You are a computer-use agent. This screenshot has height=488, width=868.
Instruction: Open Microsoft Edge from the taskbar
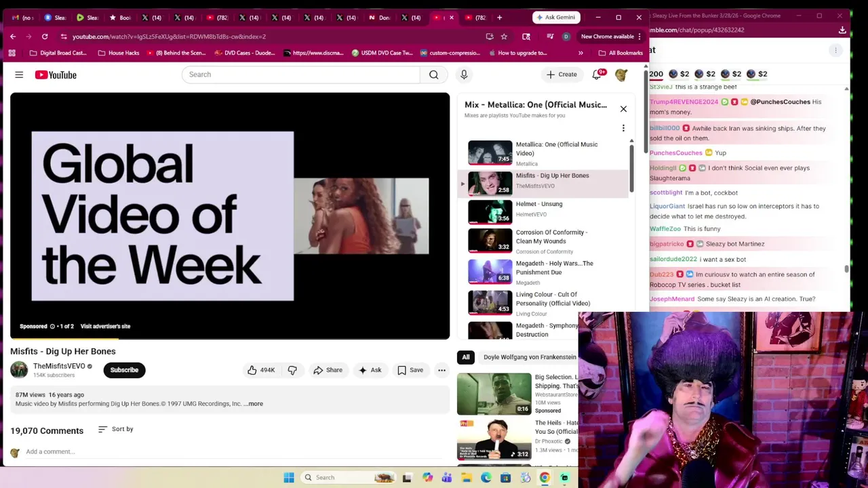[486, 478]
